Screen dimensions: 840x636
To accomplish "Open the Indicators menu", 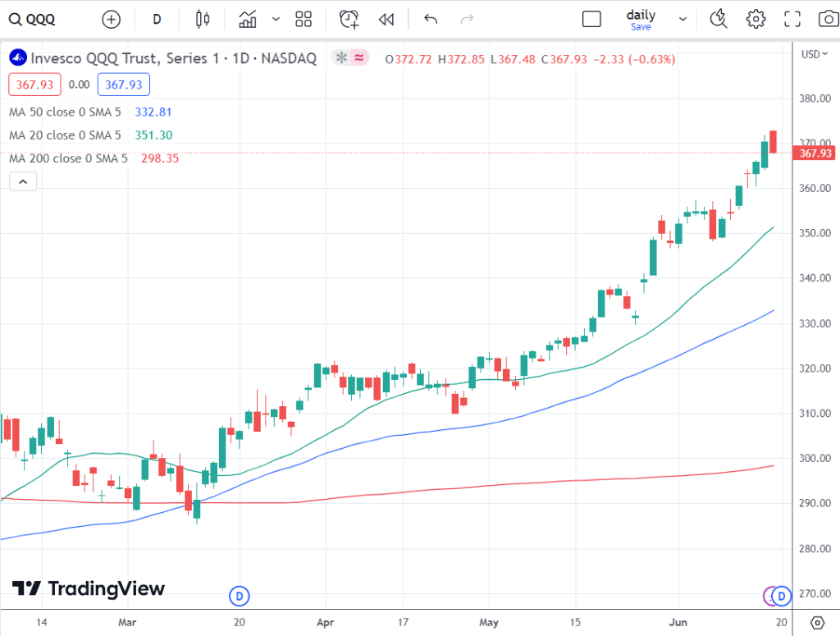I will (248, 19).
